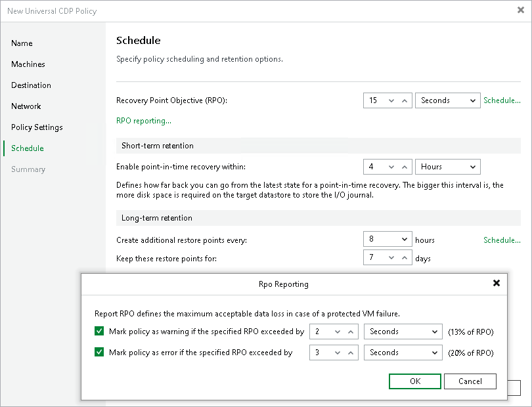Click Schedule link next to RPO value
The width and height of the screenshot is (532, 407).
[502, 100]
